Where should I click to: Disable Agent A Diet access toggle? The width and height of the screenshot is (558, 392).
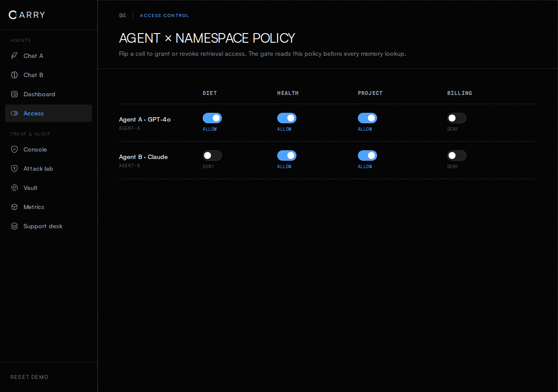pos(212,118)
